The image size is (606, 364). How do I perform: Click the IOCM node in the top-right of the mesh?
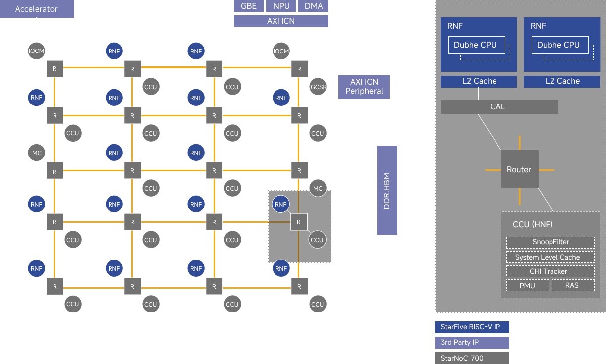click(281, 51)
